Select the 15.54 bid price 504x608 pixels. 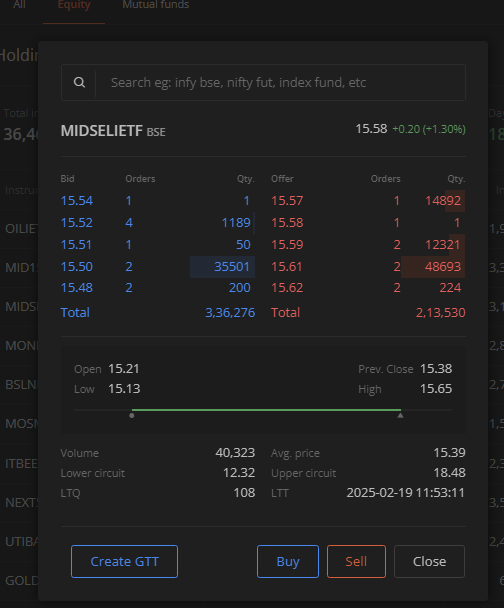click(77, 201)
